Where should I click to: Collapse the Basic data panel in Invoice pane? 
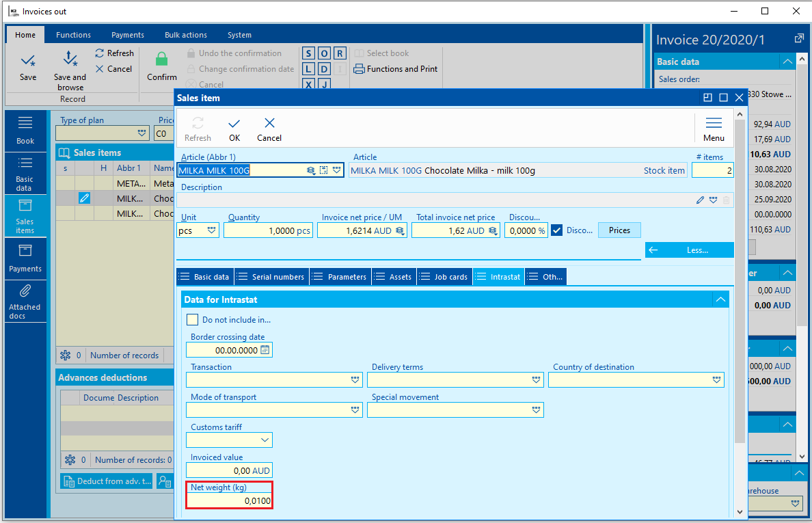[x=787, y=62]
